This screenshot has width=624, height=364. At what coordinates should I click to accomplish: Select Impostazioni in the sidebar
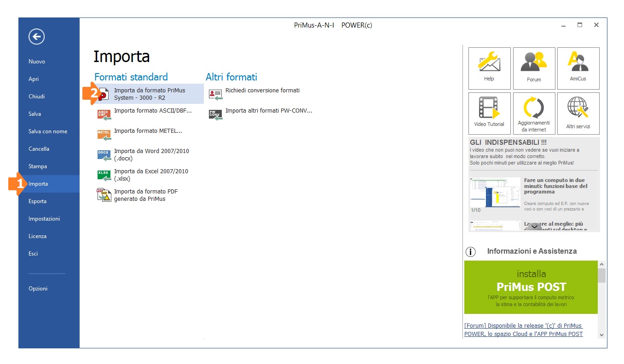click(44, 219)
